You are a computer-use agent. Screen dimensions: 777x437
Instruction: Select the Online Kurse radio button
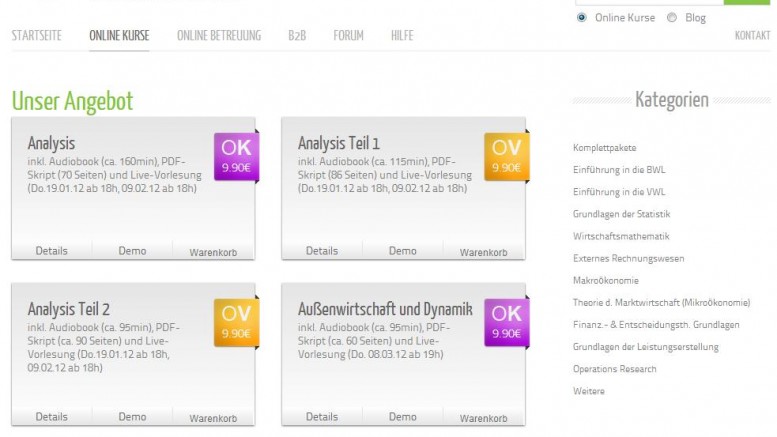(582, 17)
